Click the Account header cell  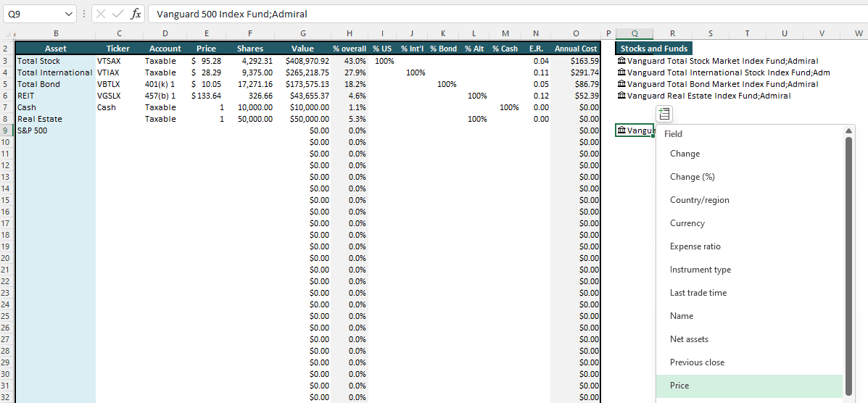coord(165,49)
